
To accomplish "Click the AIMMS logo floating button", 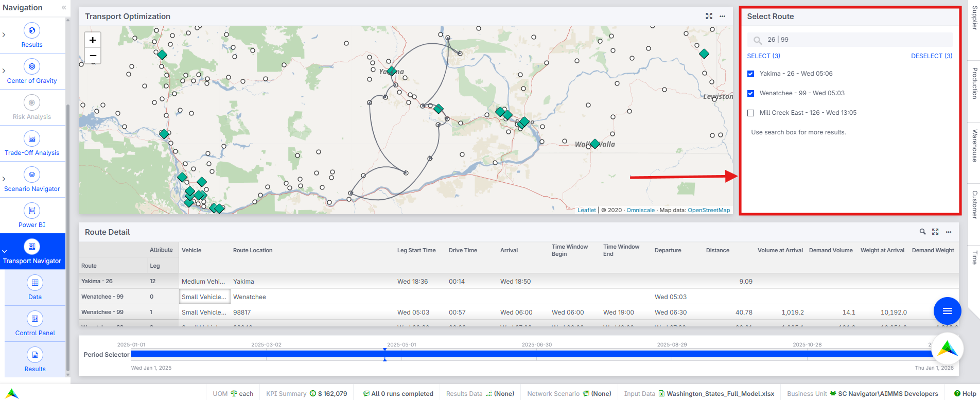I will 948,349.
